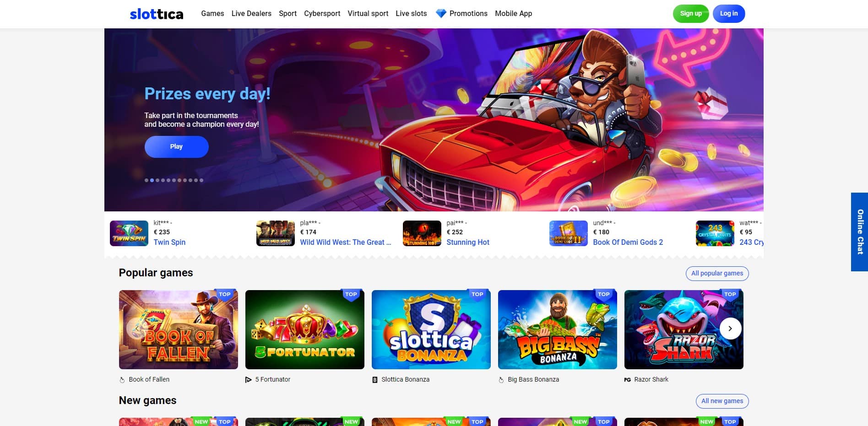Click provider icon beside Big Bass Bonanza
The image size is (868, 426).
point(501,380)
